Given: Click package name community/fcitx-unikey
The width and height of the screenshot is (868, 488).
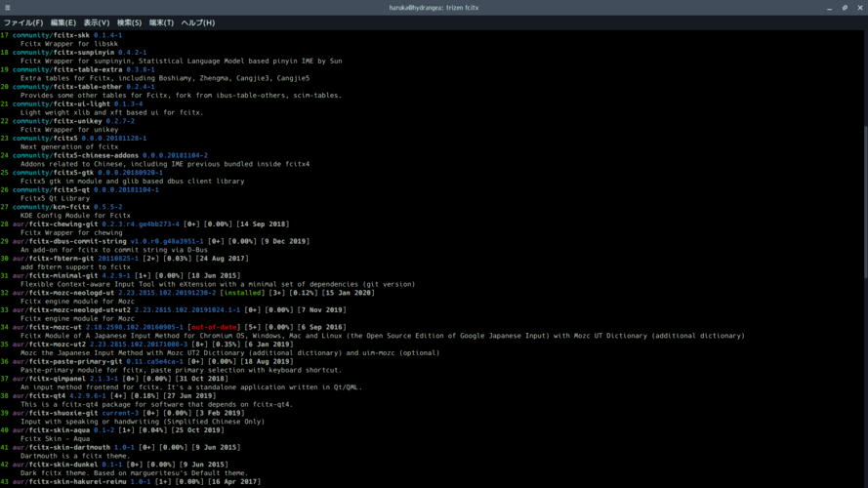Looking at the screenshot, I should coord(58,121).
